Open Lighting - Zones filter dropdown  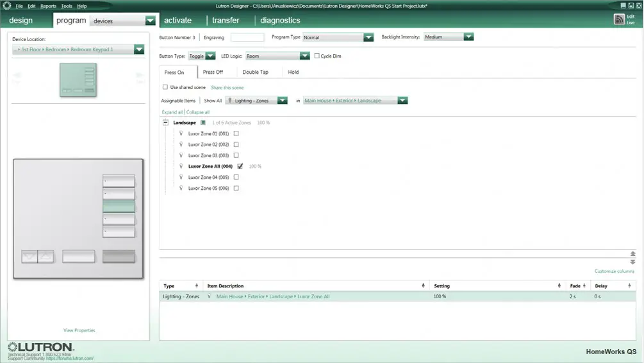tap(282, 100)
